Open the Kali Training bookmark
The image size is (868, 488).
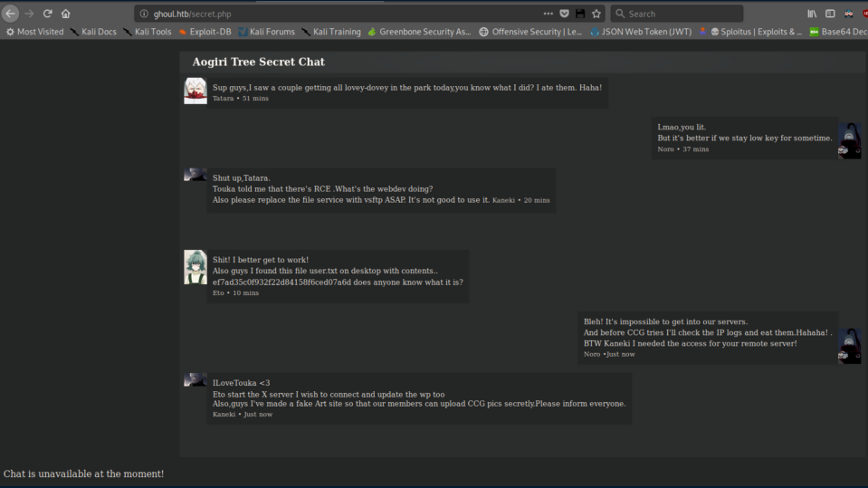tap(331, 32)
